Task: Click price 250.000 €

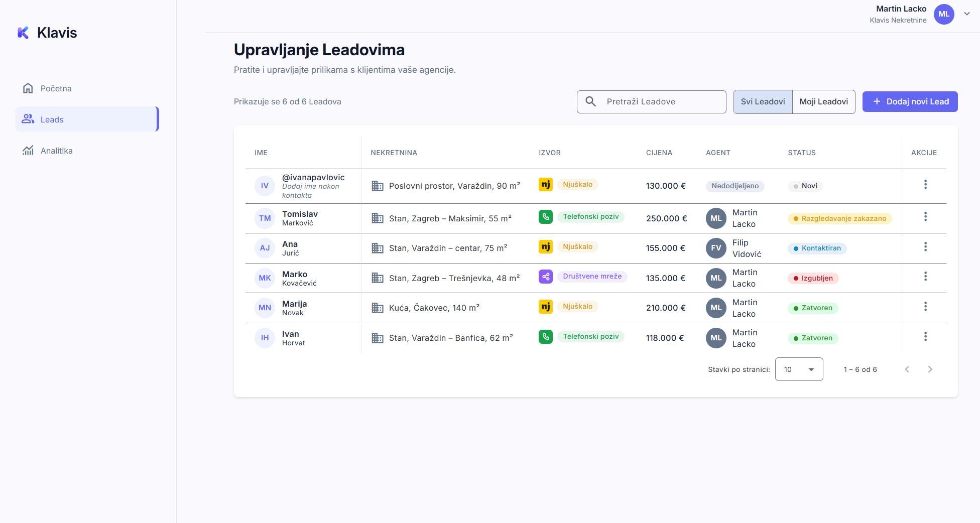Action: click(666, 218)
